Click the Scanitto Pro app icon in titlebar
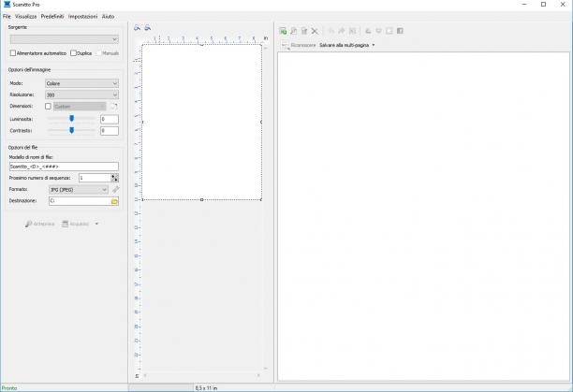Image resolution: width=573 pixels, height=392 pixels. click(7, 4)
